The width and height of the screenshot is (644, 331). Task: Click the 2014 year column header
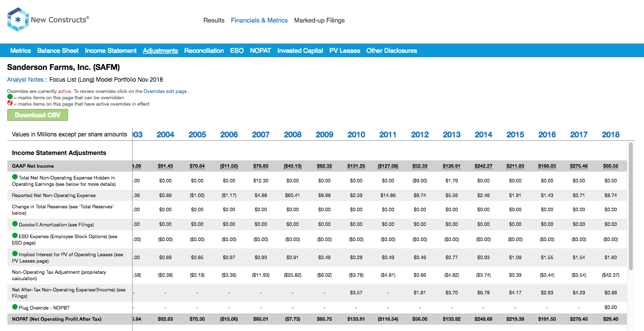[483, 135]
